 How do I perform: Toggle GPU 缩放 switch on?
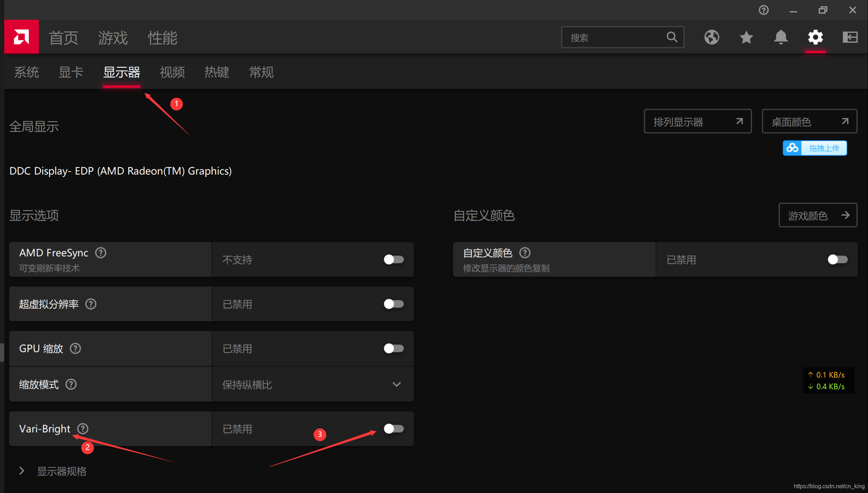point(393,348)
